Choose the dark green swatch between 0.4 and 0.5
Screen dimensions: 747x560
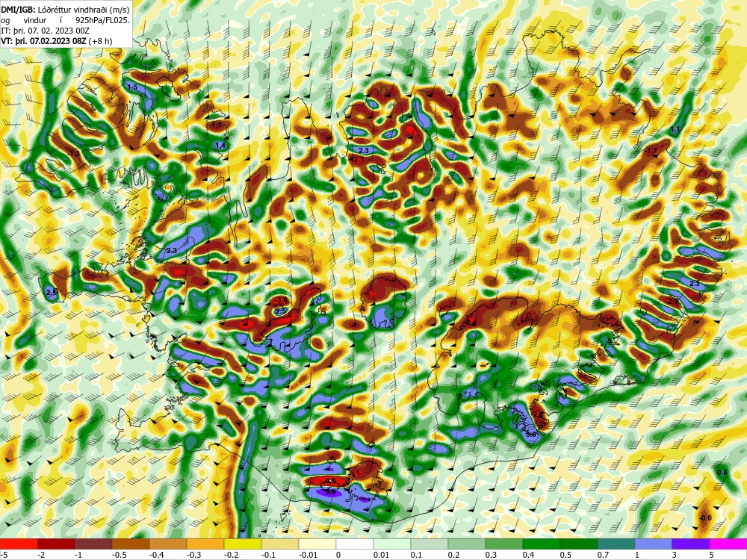tap(541, 544)
